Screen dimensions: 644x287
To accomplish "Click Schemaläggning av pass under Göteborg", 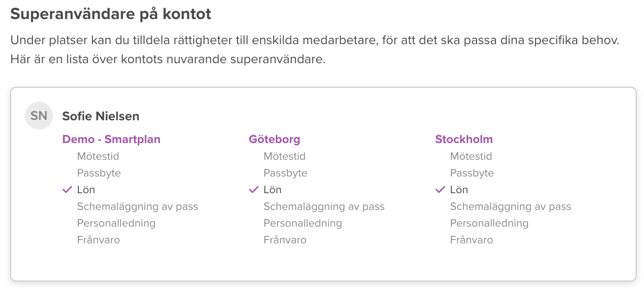I will [324, 207].
